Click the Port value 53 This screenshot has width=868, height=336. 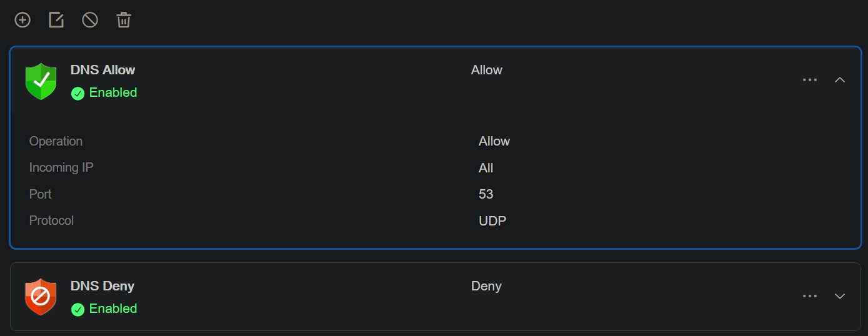(486, 194)
